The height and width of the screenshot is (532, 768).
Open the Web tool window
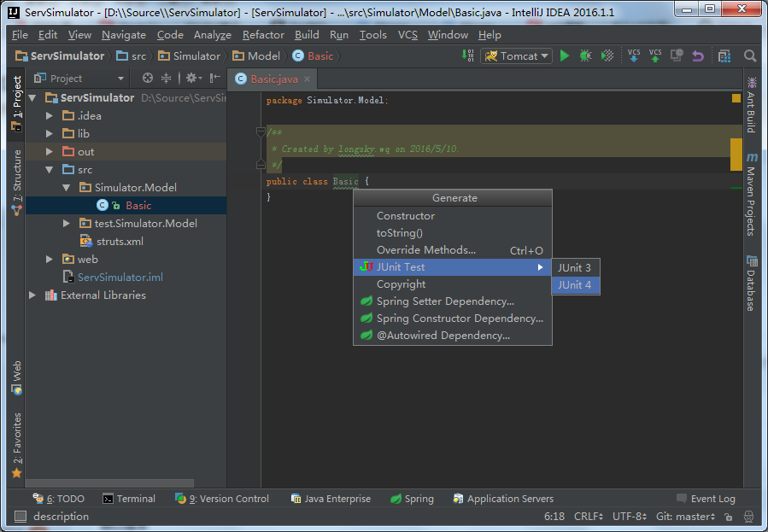16,377
